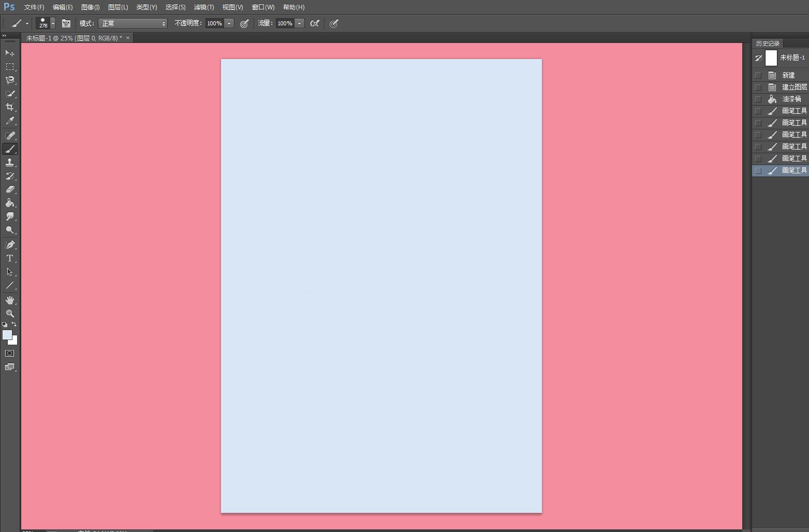Set history brush source for highlighted 画笔工具 state

pos(758,170)
